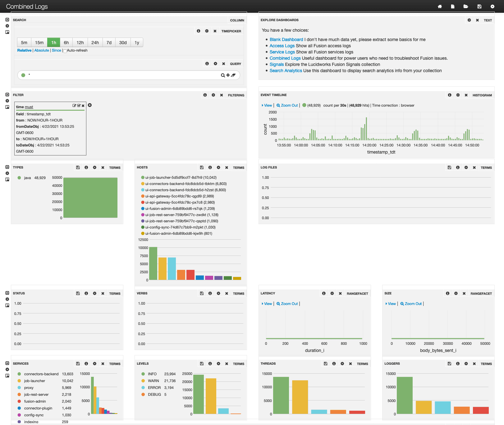
Task: Go to the home dashboard icon
Action: (x=440, y=7)
